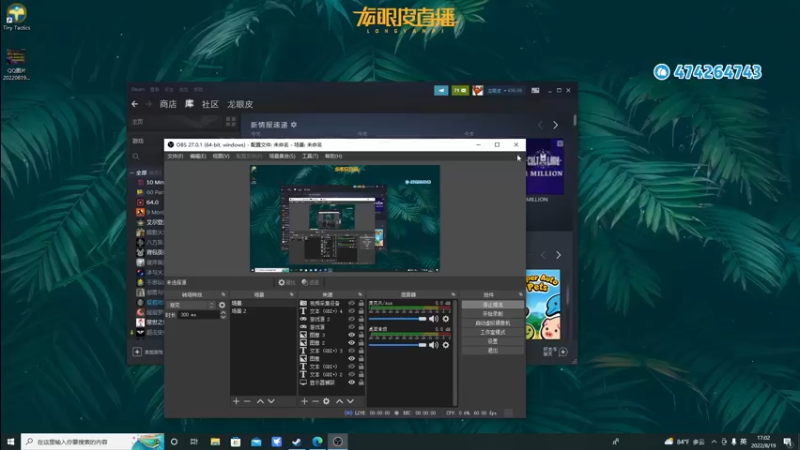
Task: Move the selected source down
Action: pyautogui.click(x=350, y=402)
